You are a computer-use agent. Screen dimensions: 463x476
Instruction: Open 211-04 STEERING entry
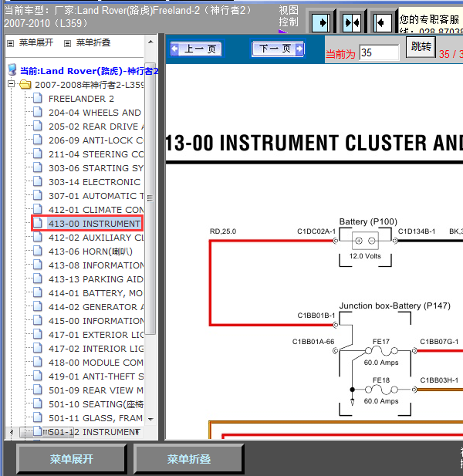point(96,154)
